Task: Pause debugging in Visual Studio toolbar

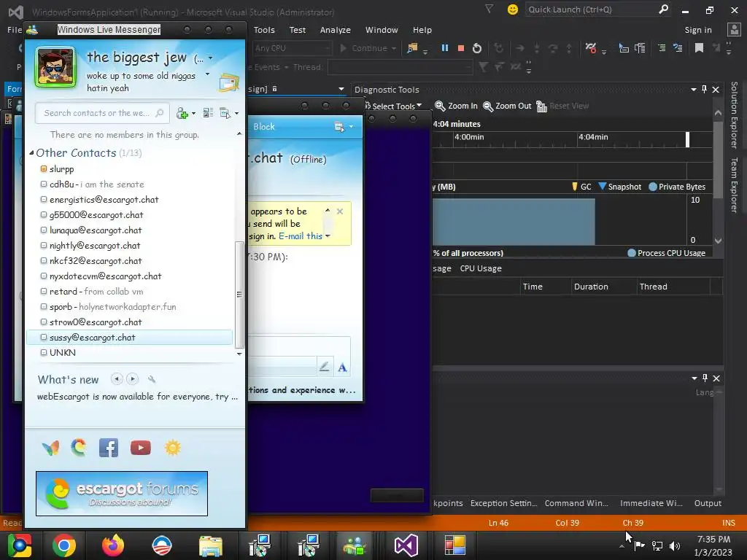Action: click(445, 48)
